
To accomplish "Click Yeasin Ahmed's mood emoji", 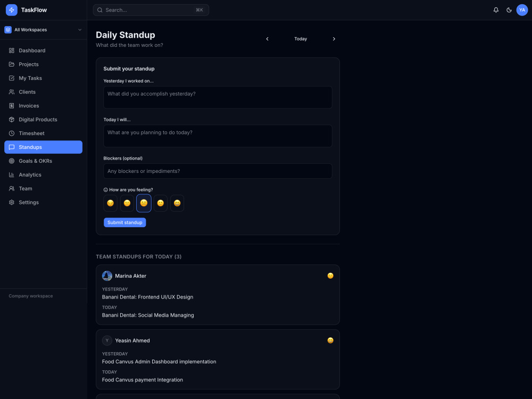I will [330, 340].
